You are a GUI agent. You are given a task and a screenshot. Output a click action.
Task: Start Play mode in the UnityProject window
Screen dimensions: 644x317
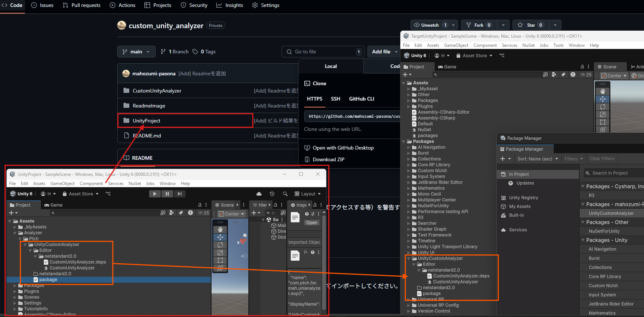click(x=155, y=194)
